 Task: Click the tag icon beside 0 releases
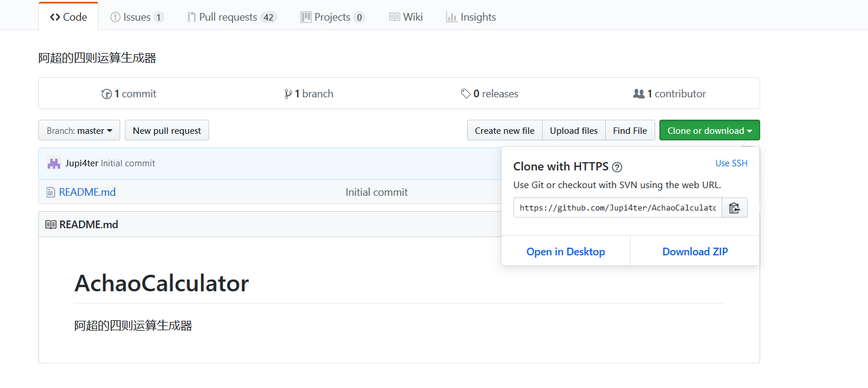[466, 94]
